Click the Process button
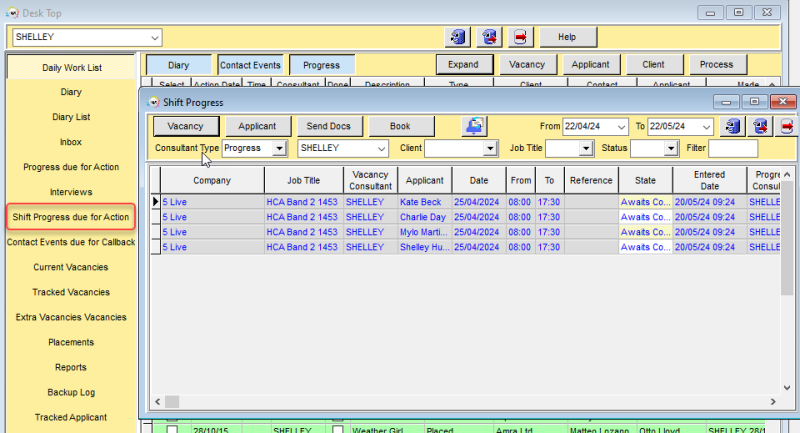The width and height of the screenshot is (800, 433). [x=717, y=65]
